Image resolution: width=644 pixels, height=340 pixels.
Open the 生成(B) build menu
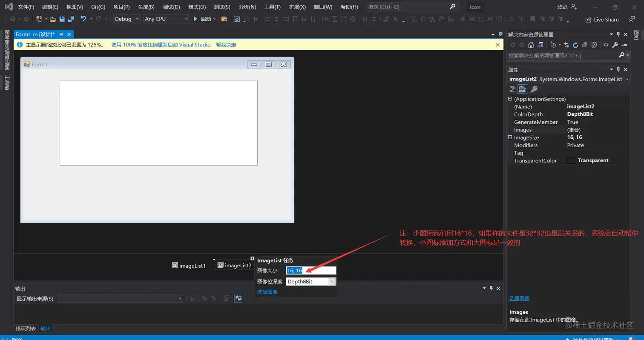click(146, 7)
